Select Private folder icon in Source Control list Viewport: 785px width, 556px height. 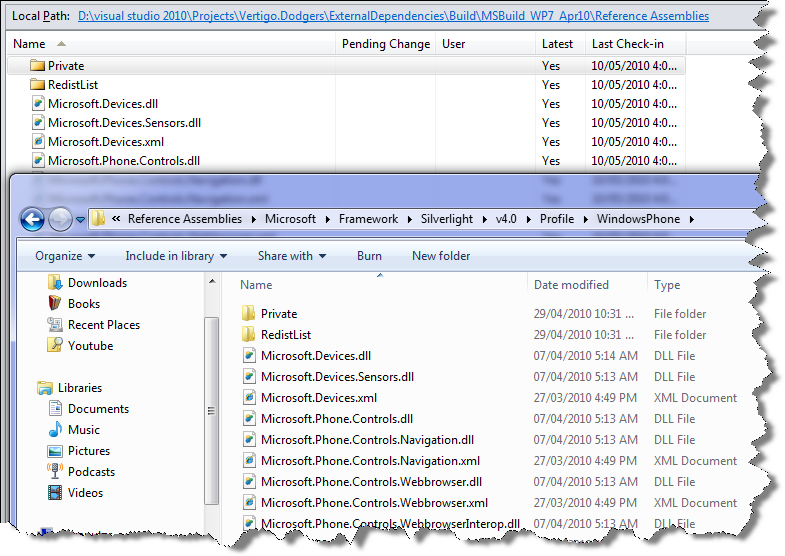[x=38, y=66]
